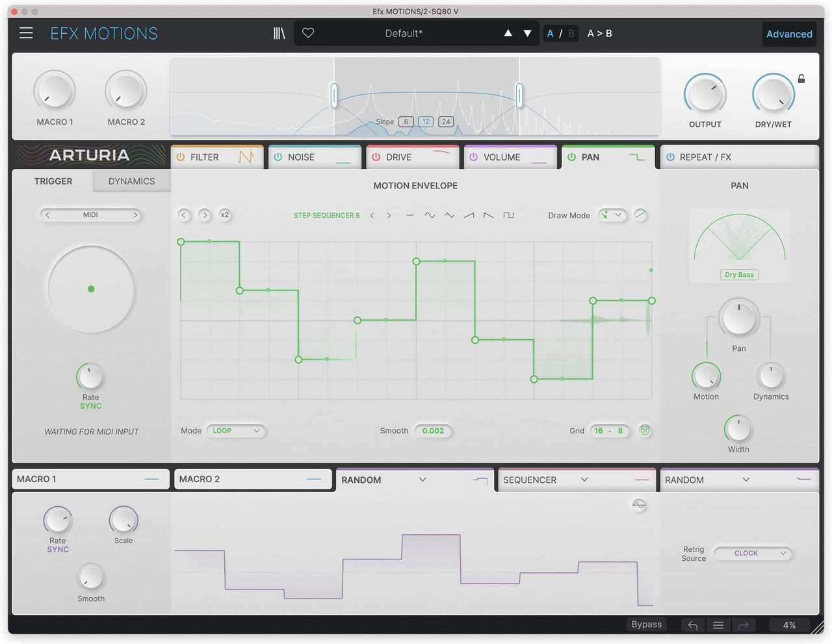832x644 pixels.
Task: Click the redo arrow in the bottom bar
Action: click(743, 625)
